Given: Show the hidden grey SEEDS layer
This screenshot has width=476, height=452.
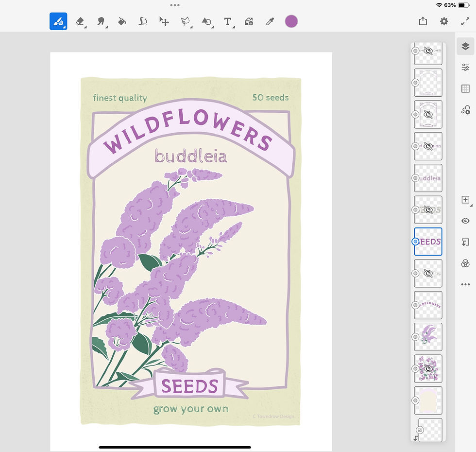Looking at the screenshot, I should pyautogui.click(x=428, y=209).
